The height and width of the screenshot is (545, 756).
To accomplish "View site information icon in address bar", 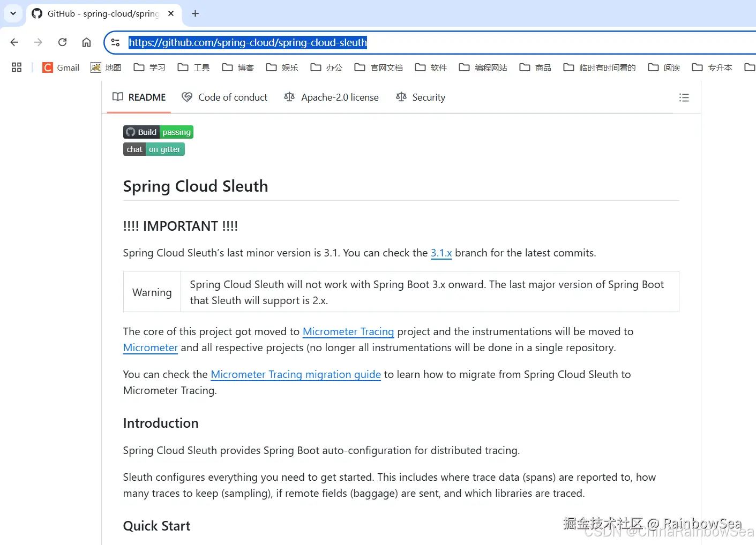I will [115, 42].
